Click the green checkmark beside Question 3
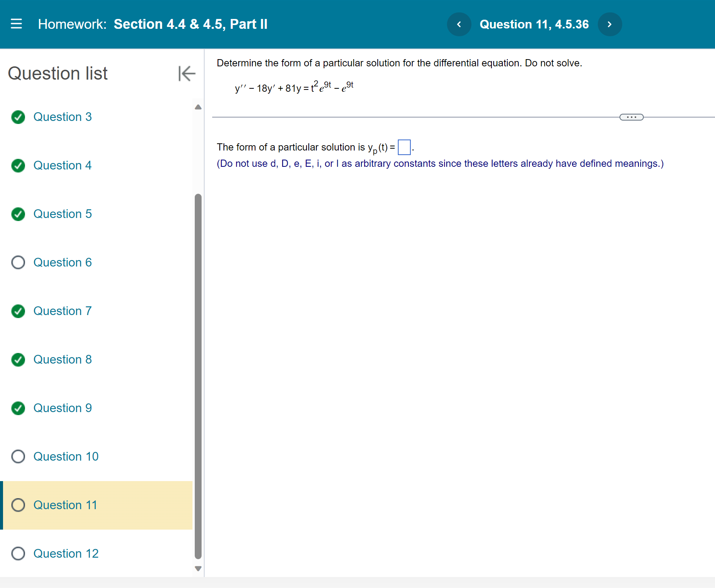Viewport: 715px width, 588px height. pos(18,117)
